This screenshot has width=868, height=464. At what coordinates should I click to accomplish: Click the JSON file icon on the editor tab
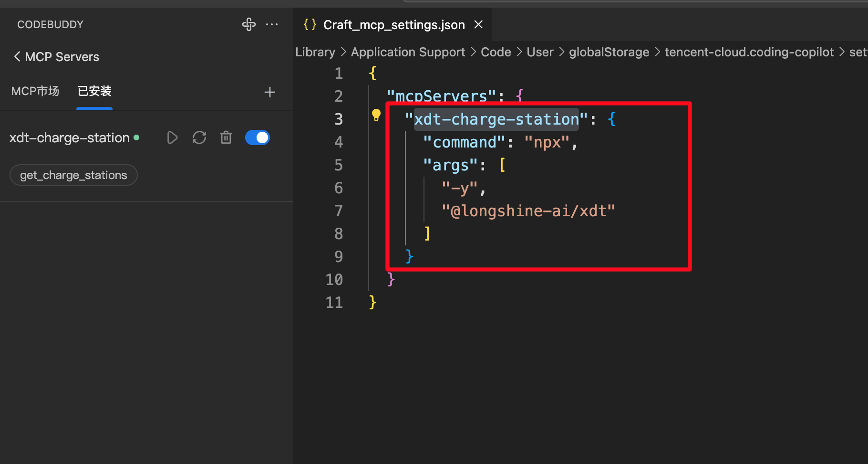(310, 24)
